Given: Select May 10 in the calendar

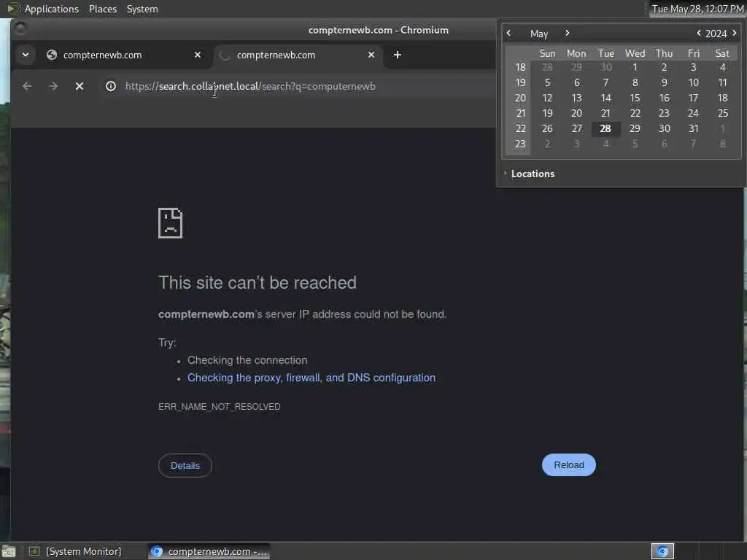Looking at the screenshot, I should tap(694, 82).
